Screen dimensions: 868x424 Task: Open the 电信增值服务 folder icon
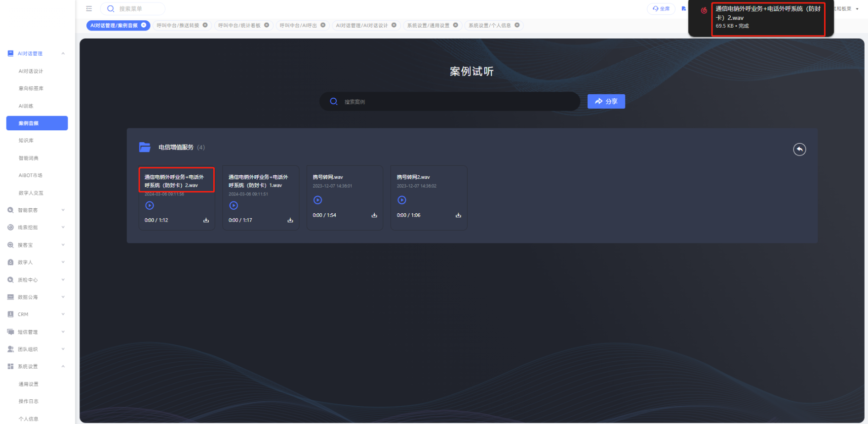[145, 147]
